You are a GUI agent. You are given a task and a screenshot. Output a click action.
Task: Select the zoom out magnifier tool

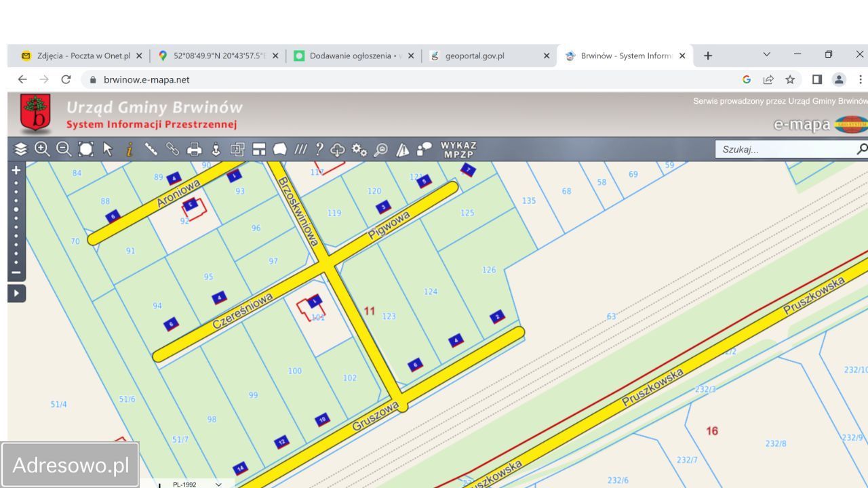(64, 149)
